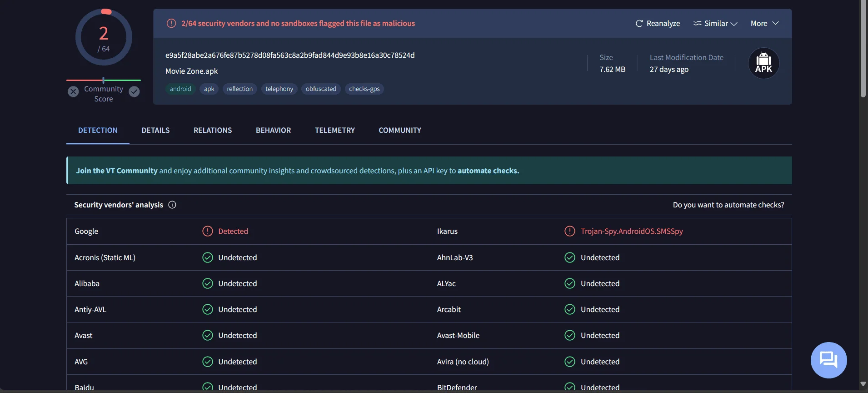868x393 pixels.
Task: Expand the Similar dropdown
Action: coord(715,23)
